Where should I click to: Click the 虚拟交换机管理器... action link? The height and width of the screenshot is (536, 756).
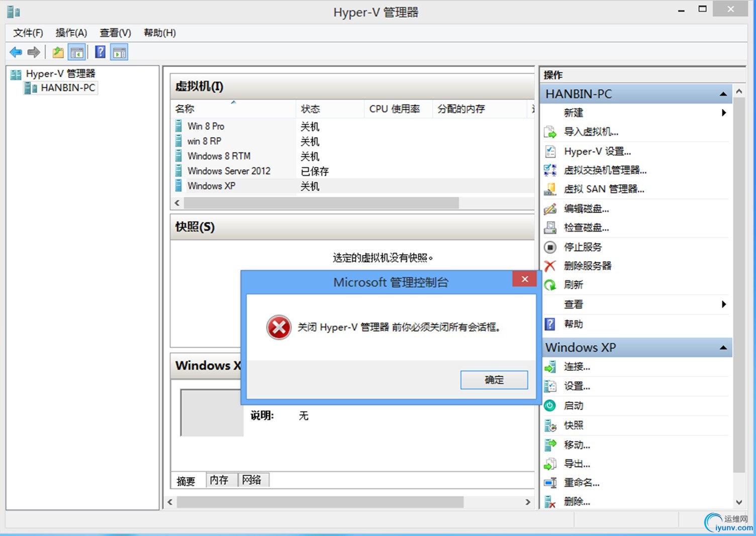tap(605, 170)
